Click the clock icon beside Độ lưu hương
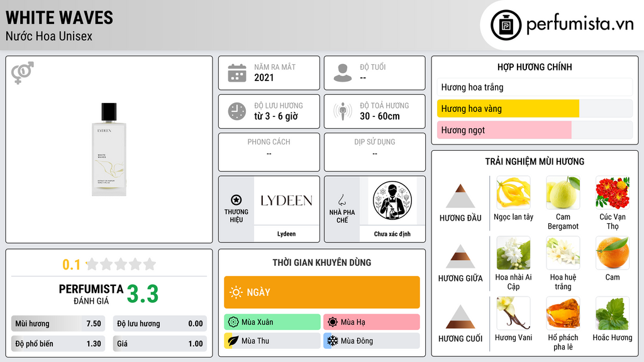This screenshot has width=644, height=362. 237,111
